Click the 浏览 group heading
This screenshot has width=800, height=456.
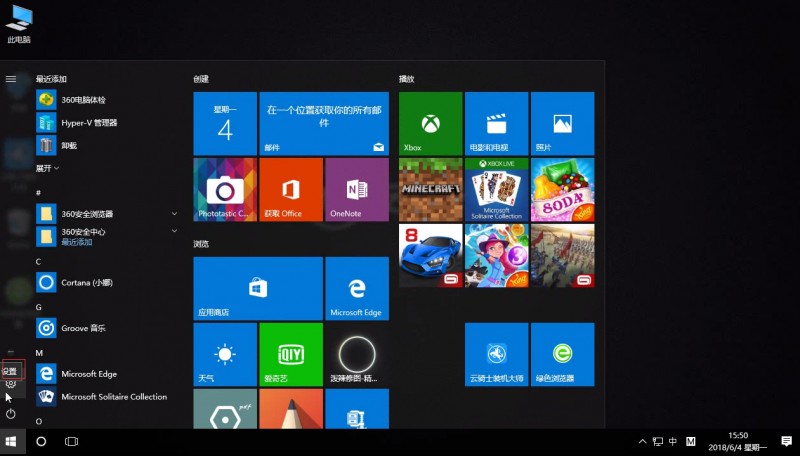[201, 244]
